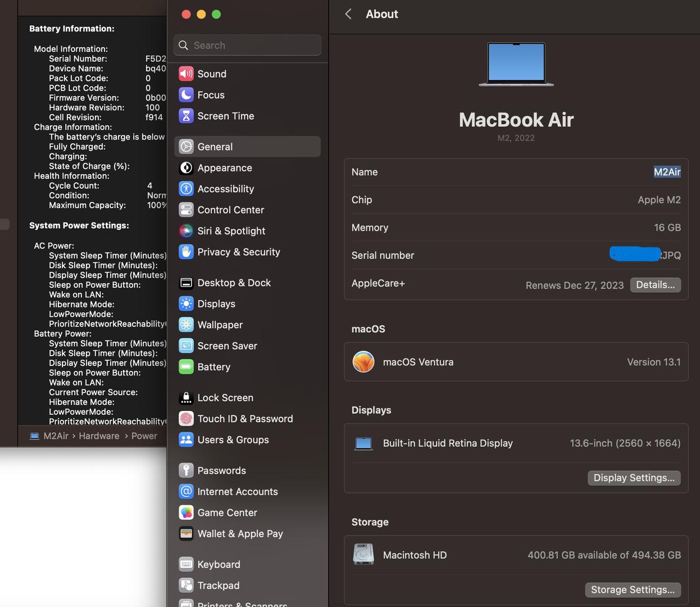Click the Serial number row label
700x607 pixels.
tap(383, 255)
